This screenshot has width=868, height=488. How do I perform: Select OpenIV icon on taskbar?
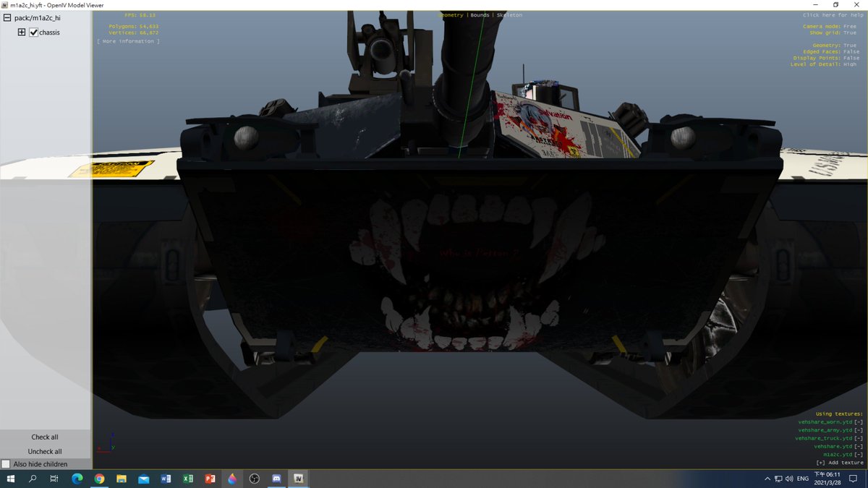pyautogui.click(x=298, y=479)
